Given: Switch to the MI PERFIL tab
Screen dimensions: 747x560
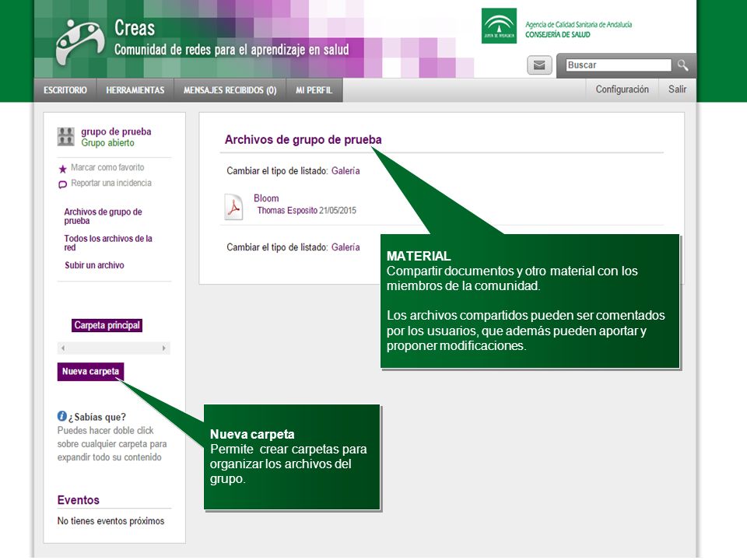Looking at the screenshot, I should pos(314,90).
